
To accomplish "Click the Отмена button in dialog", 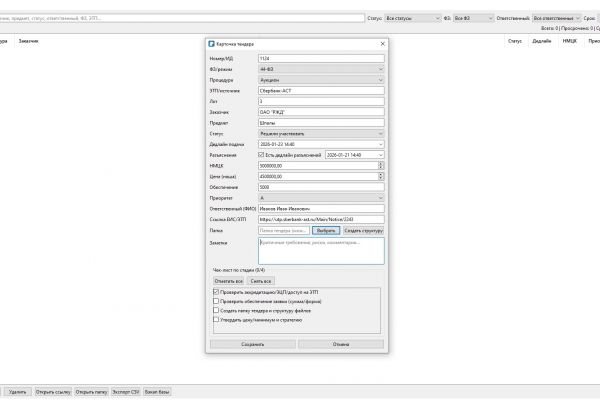I will [x=341, y=344].
